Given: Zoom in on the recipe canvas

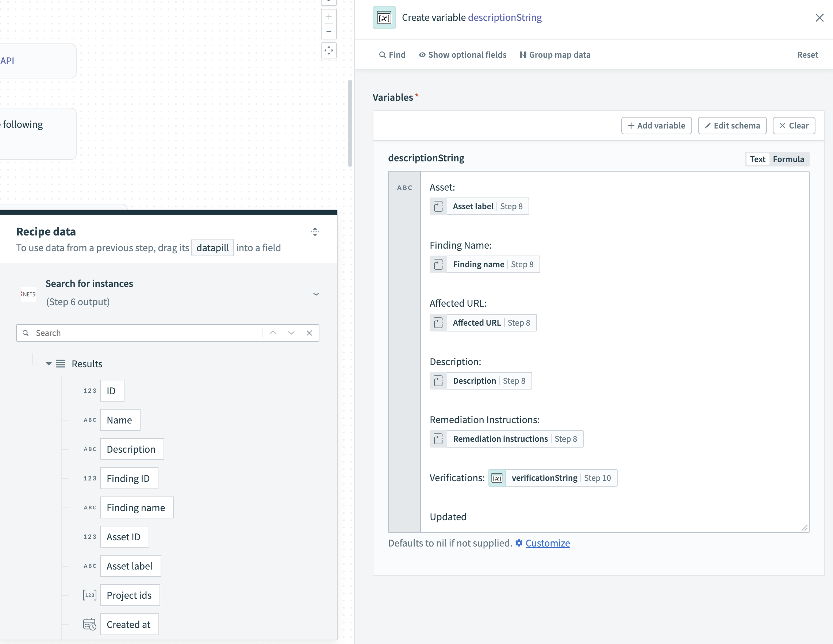Looking at the screenshot, I should (x=329, y=17).
